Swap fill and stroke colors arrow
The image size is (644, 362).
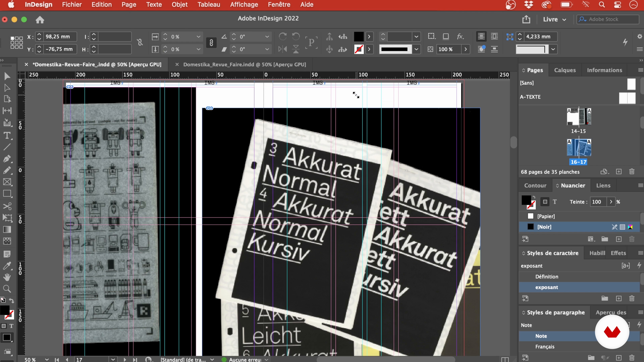[x=12, y=300]
